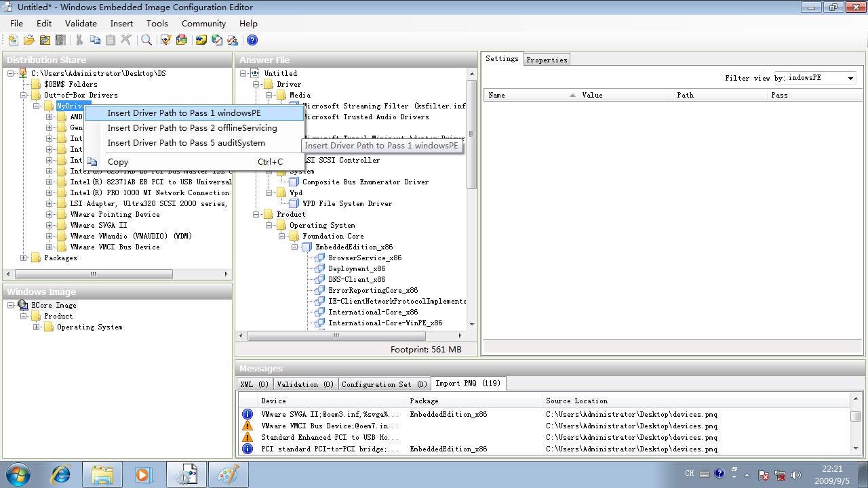This screenshot has height=488, width=868.
Task: Click the Copy toolbar icon
Action: pyautogui.click(x=95, y=40)
